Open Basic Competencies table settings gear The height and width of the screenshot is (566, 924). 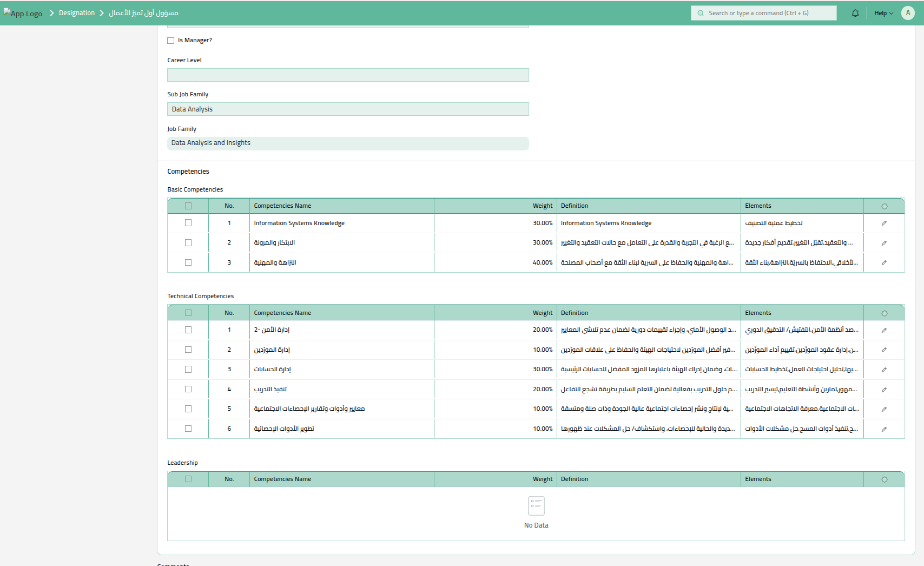point(885,206)
